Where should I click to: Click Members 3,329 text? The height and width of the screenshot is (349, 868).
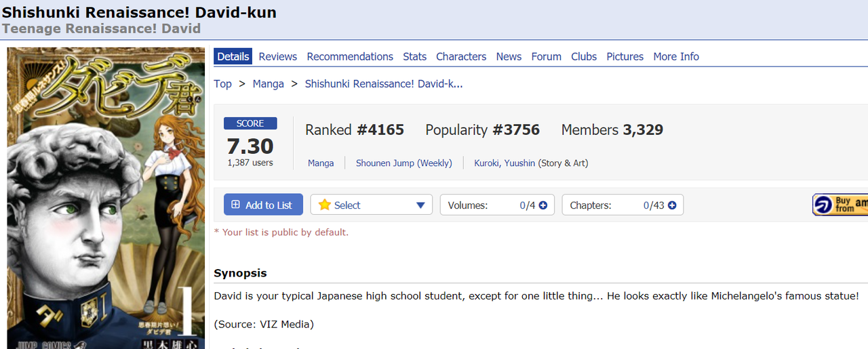click(612, 129)
